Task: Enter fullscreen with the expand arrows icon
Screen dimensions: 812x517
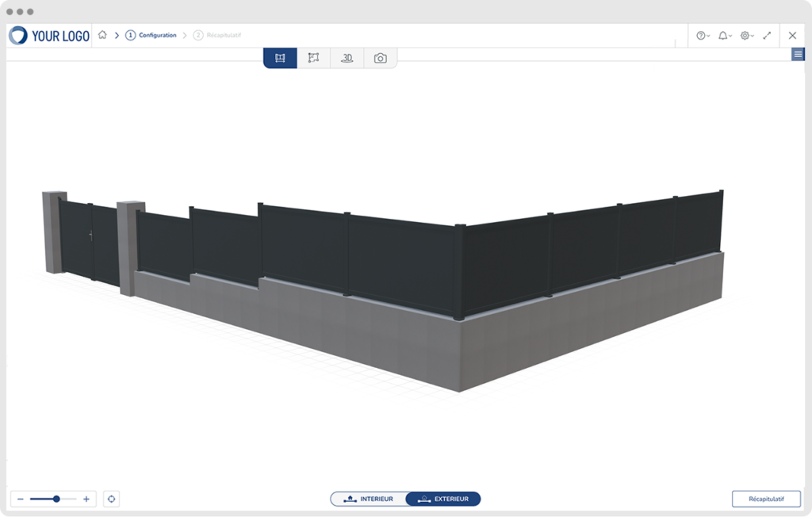Action: click(x=767, y=36)
